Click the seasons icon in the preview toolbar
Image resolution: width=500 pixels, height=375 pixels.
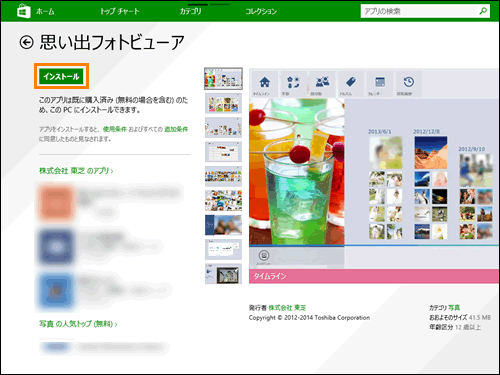click(x=293, y=82)
